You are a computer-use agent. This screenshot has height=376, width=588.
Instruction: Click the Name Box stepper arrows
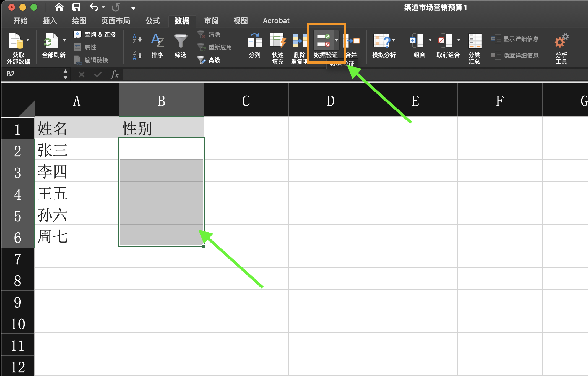click(66, 74)
